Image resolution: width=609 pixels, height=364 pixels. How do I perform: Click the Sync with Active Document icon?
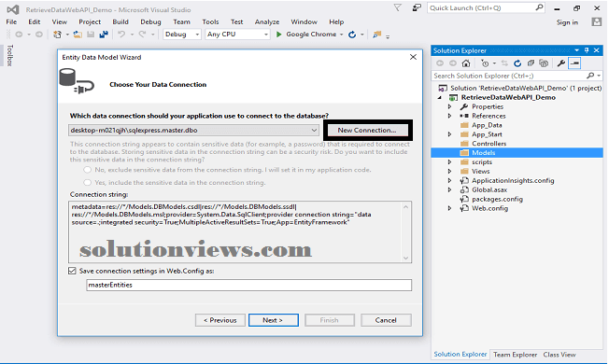pos(504,63)
